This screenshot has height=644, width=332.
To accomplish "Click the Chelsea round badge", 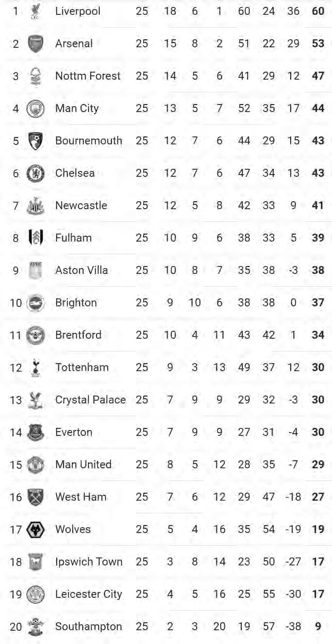I will pyautogui.click(x=36, y=173).
